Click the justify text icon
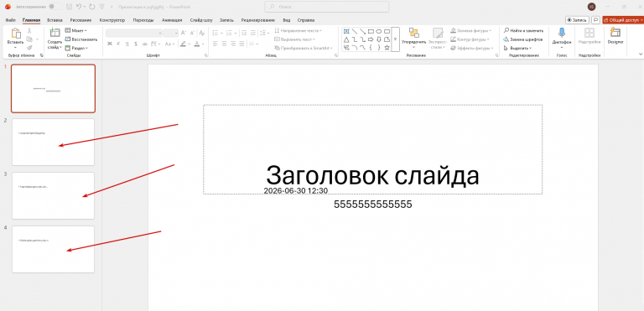This screenshot has width=644, height=311. 242,44
